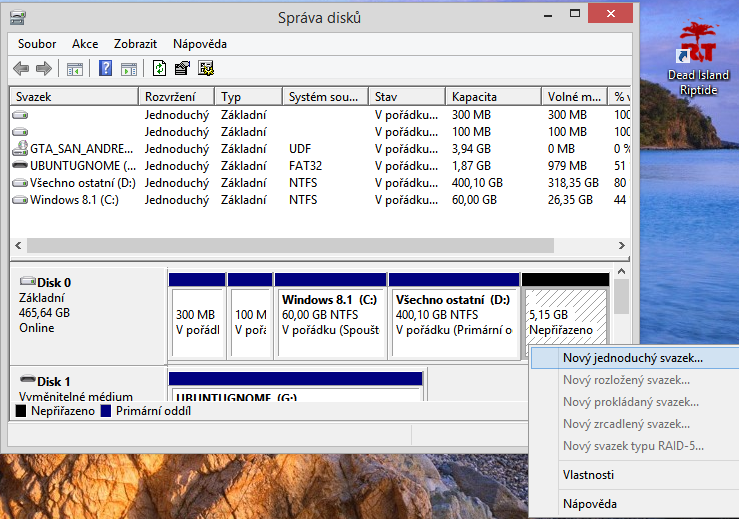This screenshot has width=739, height=519.
Task: Click the Refresh toolbar icon
Action: pyautogui.click(x=159, y=69)
